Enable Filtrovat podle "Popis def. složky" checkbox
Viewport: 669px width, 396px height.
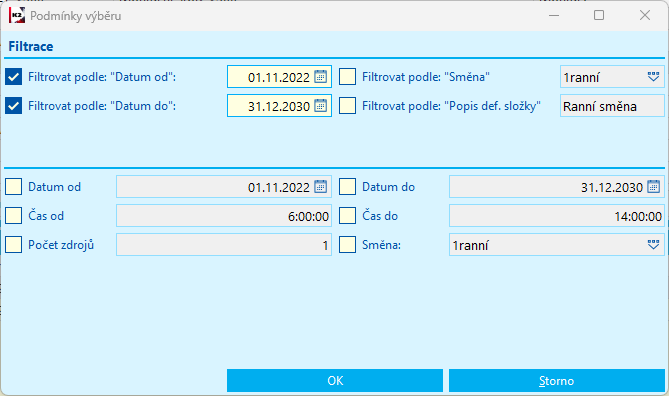pyautogui.click(x=347, y=106)
